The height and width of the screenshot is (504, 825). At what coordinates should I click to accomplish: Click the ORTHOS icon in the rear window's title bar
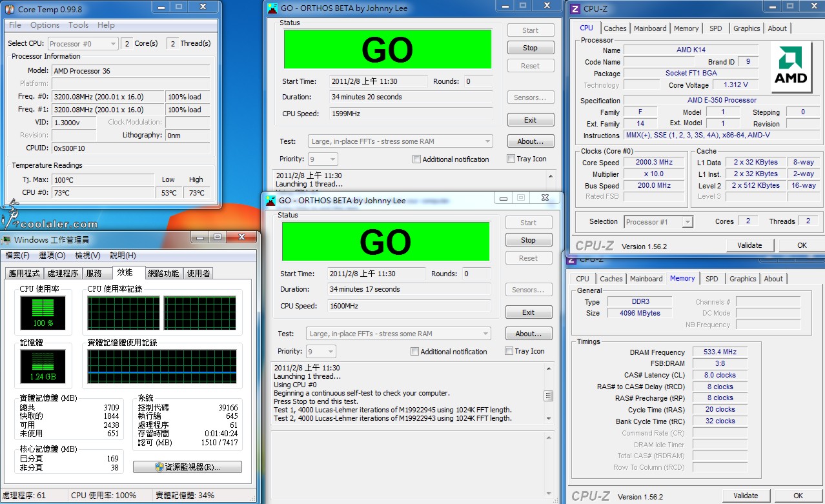pyautogui.click(x=272, y=8)
